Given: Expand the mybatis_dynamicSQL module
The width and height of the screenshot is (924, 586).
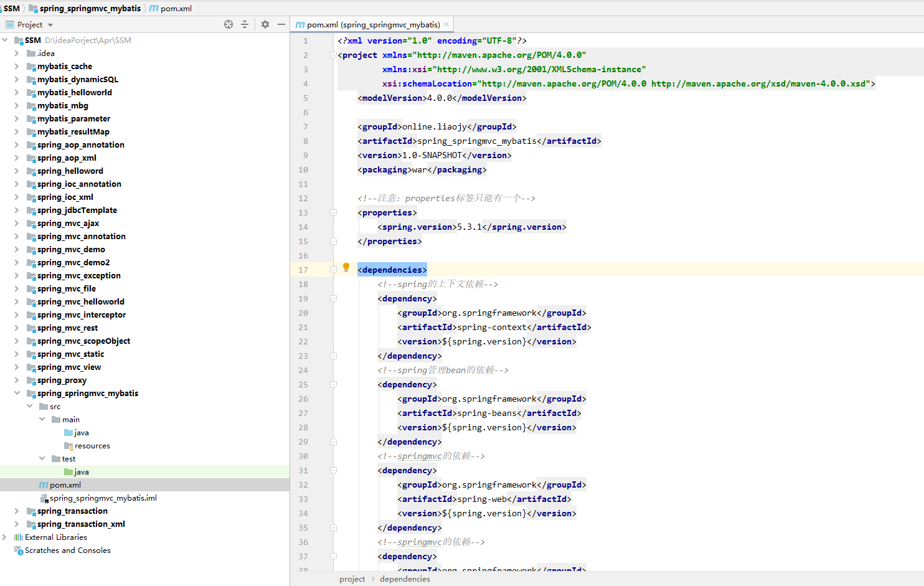Looking at the screenshot, I should (17, 79).
